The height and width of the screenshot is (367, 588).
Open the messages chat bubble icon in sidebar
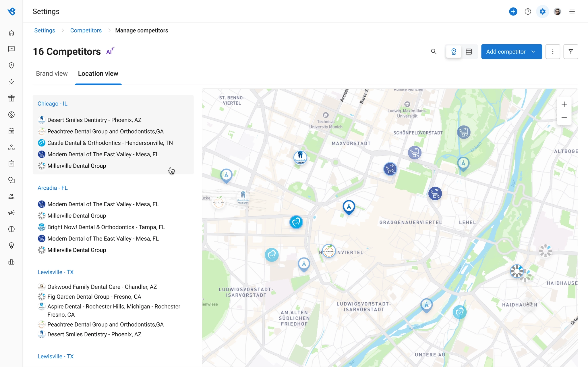(11, 49)
